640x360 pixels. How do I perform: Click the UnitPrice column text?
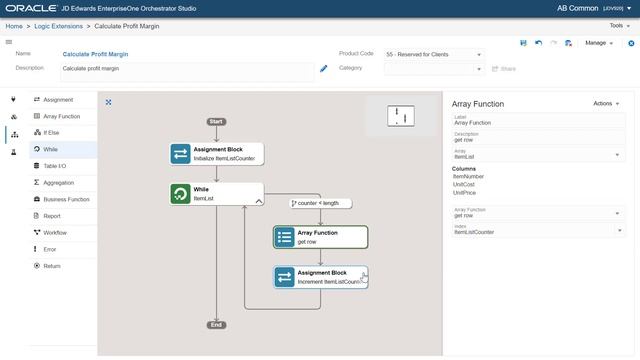pos(464,193)
